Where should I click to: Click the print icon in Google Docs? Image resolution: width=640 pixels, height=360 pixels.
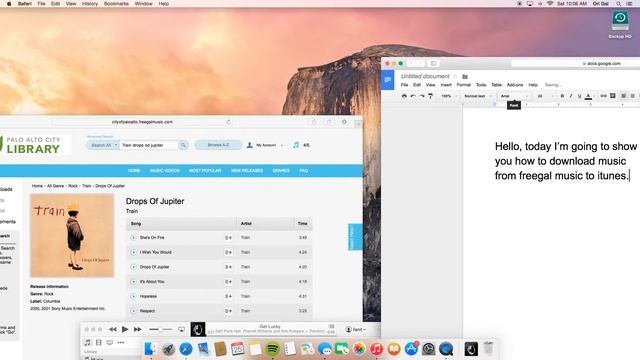[x=404, y=96]
